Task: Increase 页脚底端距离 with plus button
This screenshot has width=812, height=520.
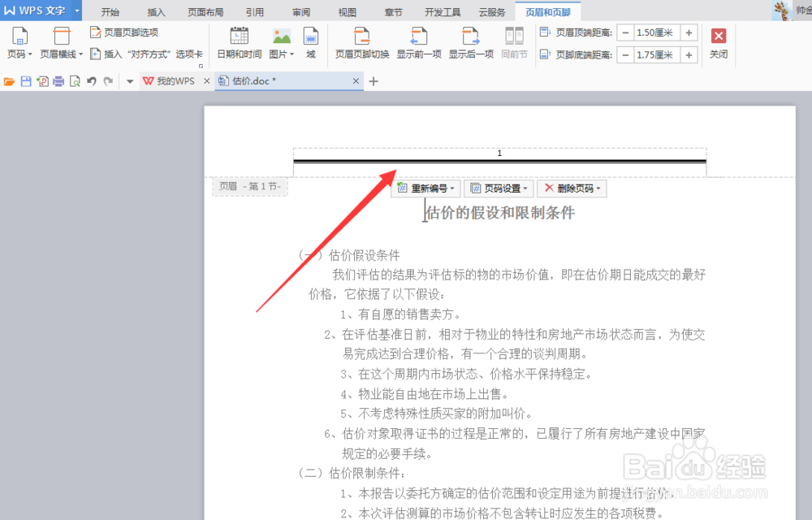Action: click(689, 55)
